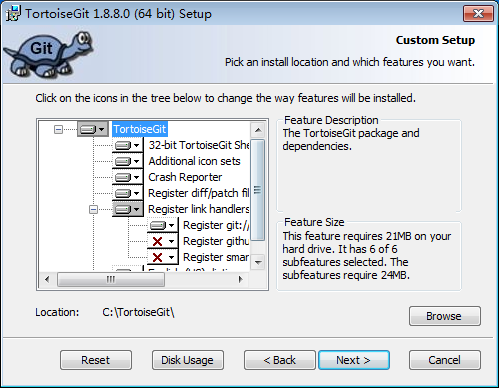Collapse the TortoiseGit root tree node
499x388 pixels.
coord(58,129)
